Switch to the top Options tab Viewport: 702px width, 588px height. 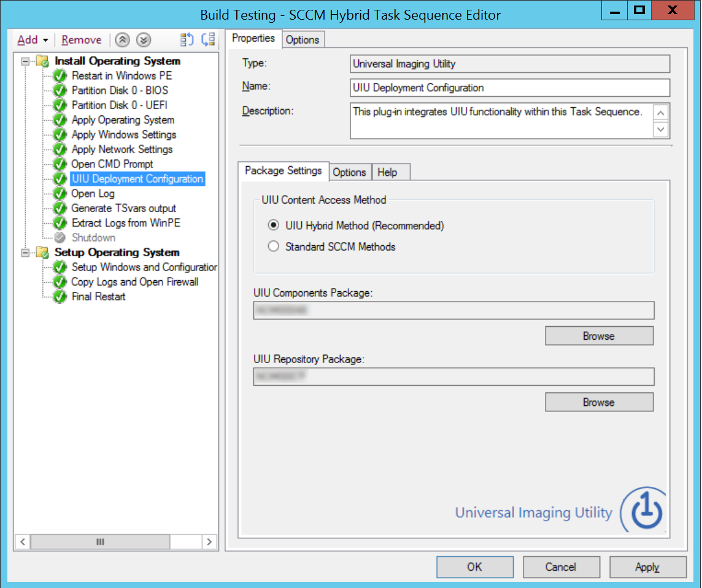click(x=303, y=40)
